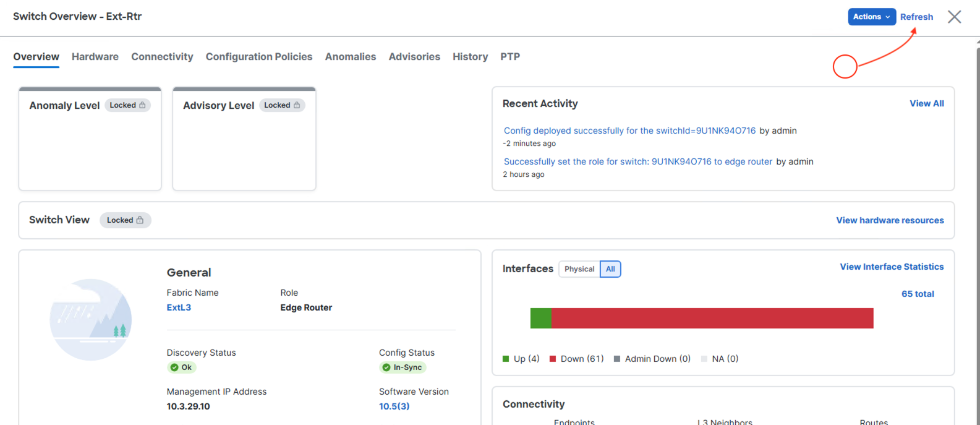Open the edge router role set activity link
The width and height of the screenshot is (980, 425).
(x=638, y=161)
